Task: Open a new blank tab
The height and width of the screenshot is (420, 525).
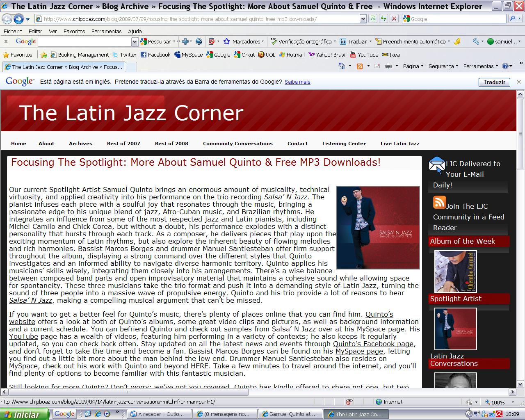Action: pos(130,67)
